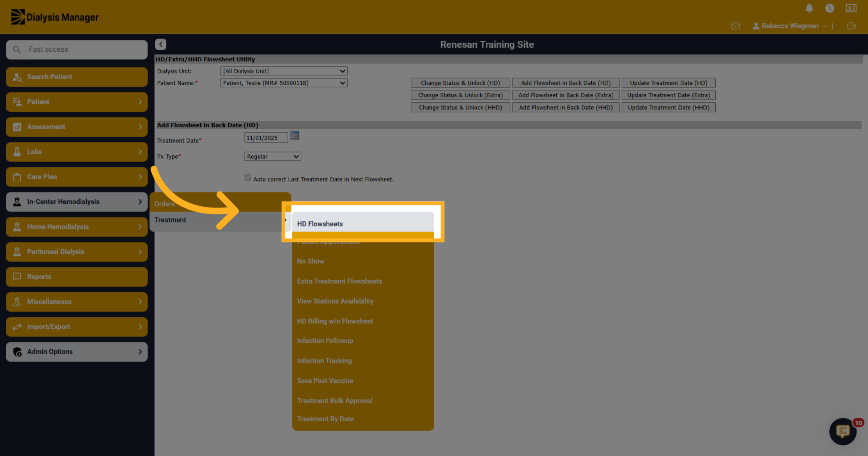The width and height of the screenshot is (868, 456).
Task: Click Add Flowsheet in Back Date (HD)
Action: coord(566,83)
